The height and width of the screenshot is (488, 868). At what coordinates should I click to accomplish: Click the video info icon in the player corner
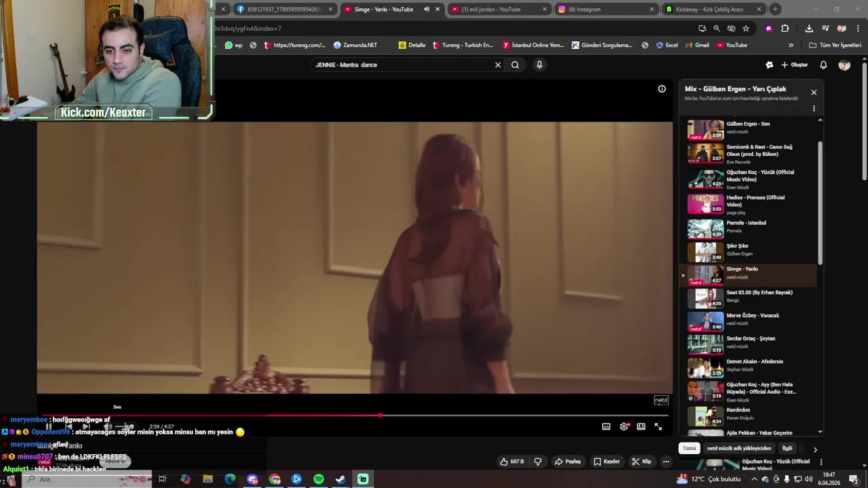pos(662,89)
